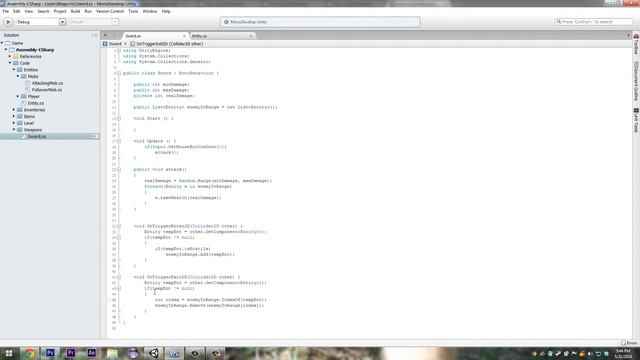
Task: Open File Explorer from the taskbar
Action: coord(112,353)
